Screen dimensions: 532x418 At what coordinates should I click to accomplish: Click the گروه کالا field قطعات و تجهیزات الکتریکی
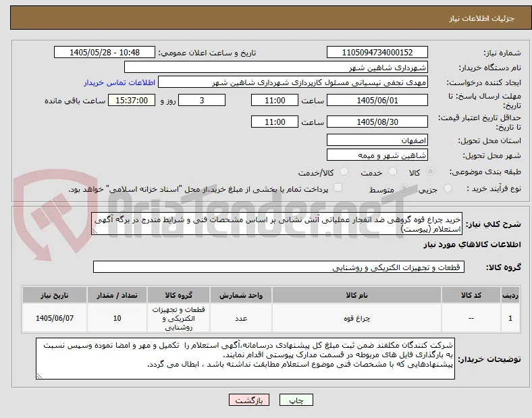(279, 267)
